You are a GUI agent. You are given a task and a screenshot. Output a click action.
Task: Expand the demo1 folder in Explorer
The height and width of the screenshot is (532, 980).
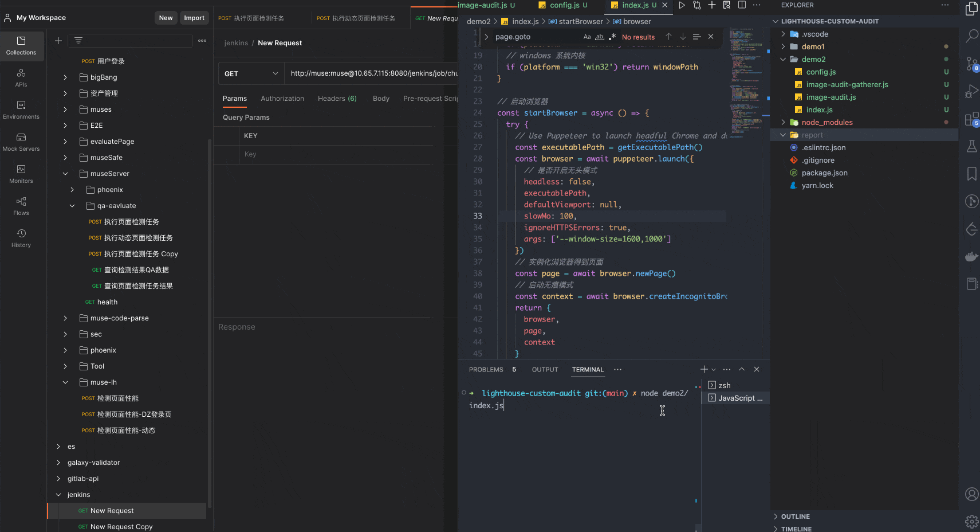click(783, 46)
